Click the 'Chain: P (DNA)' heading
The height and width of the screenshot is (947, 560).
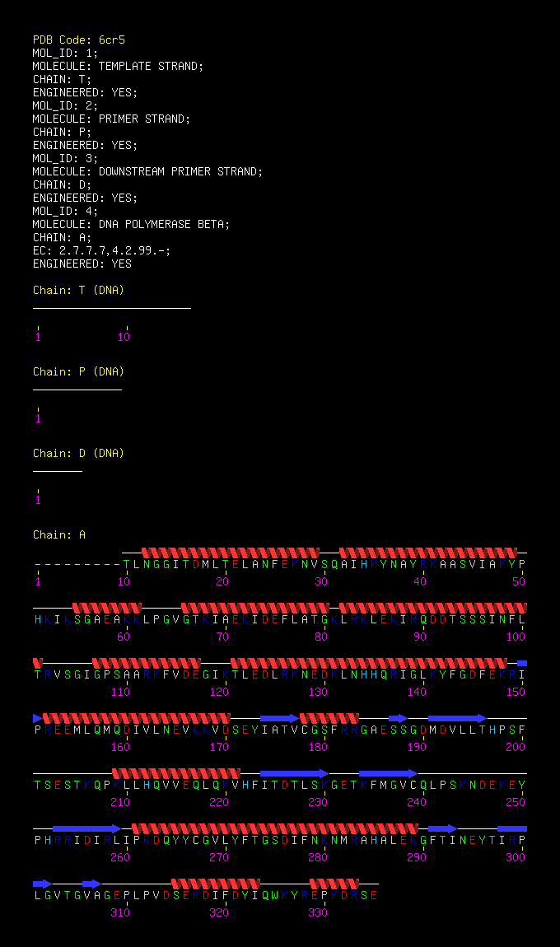pyautogui.click(x=78, y=372)
